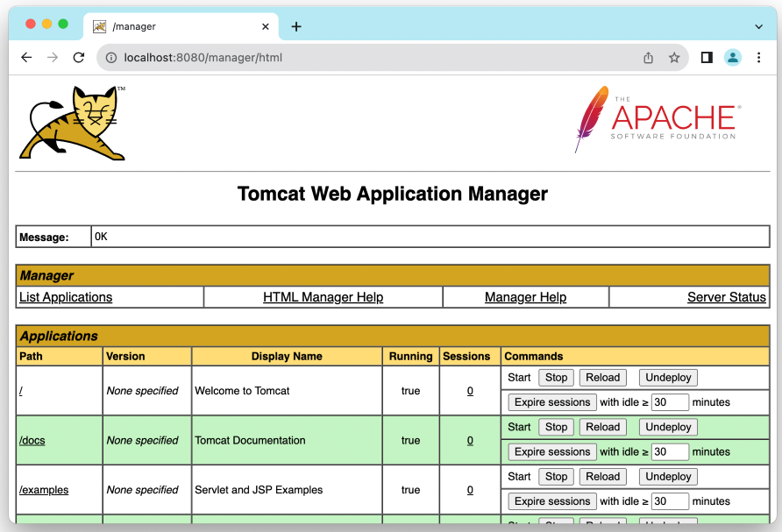The image size is (782, 532).
Task: Go back with the browser back arrow
Action: pos(26,57)
